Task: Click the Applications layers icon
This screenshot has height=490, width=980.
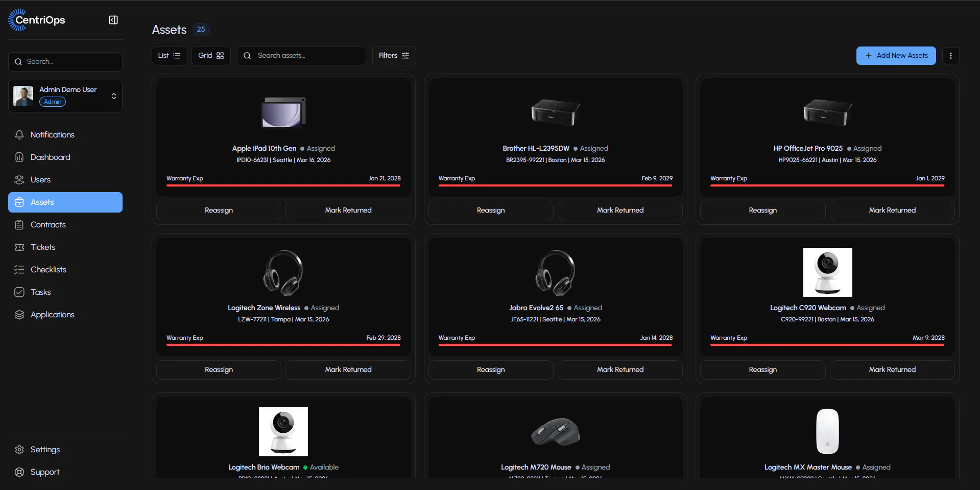Action: pyautogui.click(x=19, y=315)
